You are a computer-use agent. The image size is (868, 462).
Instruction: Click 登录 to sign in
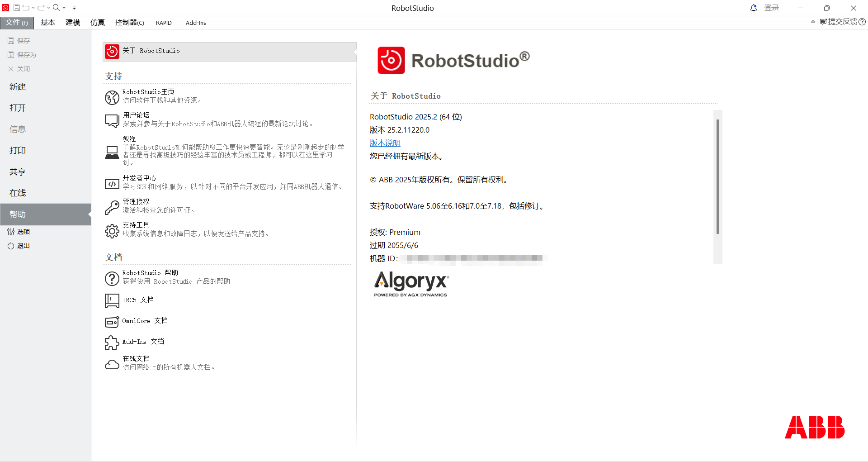[772, 8]
